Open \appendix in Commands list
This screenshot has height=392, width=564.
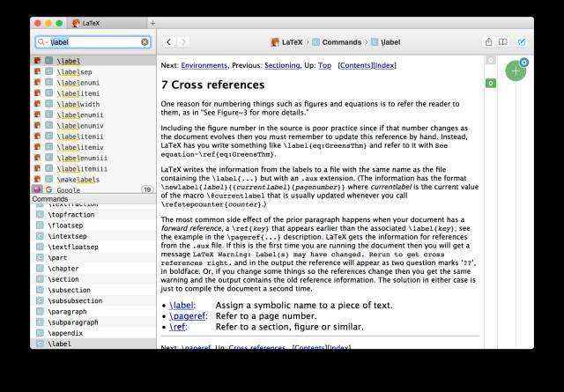click(93, 333)
